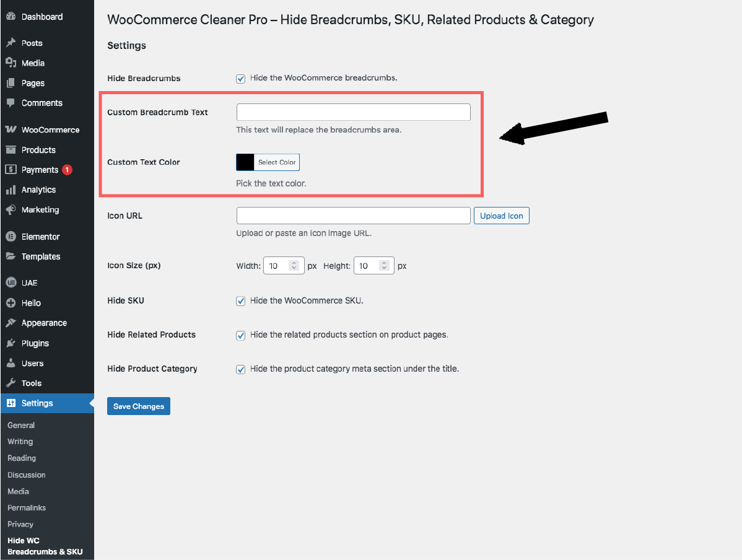
Task: Click the icon Height number stepper
Action: [384, 266]
